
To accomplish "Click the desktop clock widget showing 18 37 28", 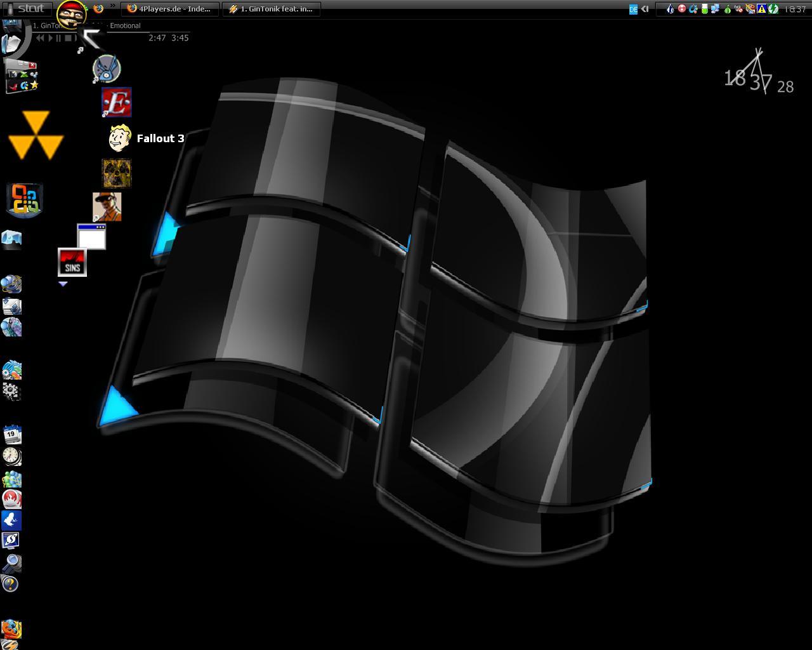I will (759, 73).
